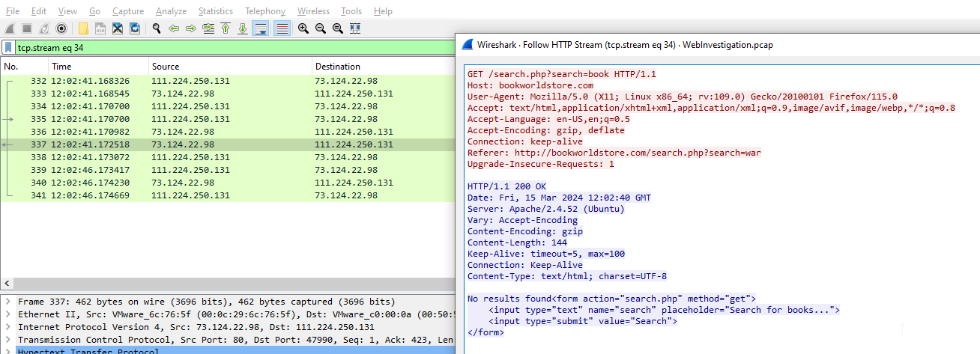
Task: Reset text to normal size icon
Action: pos(338,28)
